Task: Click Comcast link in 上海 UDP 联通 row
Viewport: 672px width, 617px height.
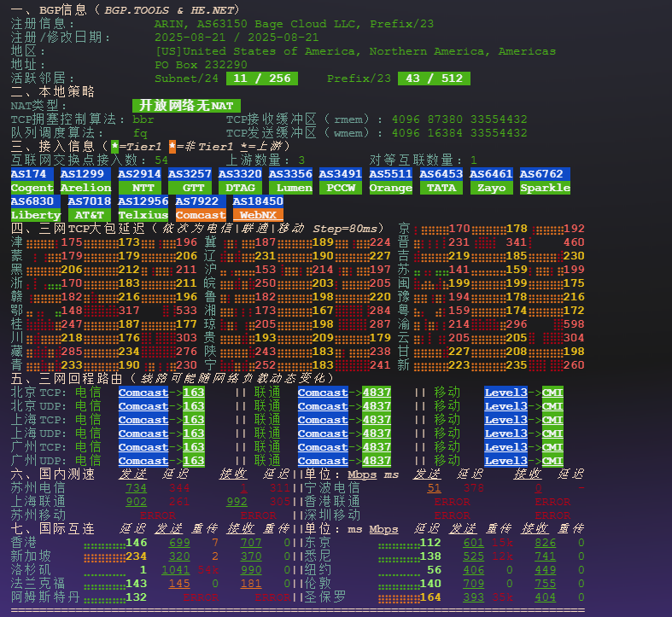Action: [323, 434]
